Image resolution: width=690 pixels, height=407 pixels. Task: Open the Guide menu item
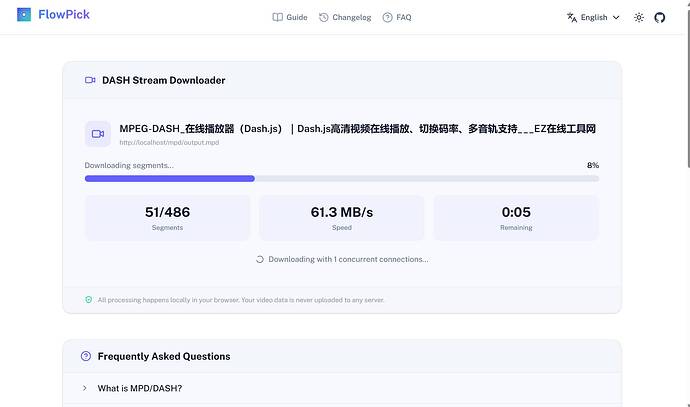click(x=290, y=17)
